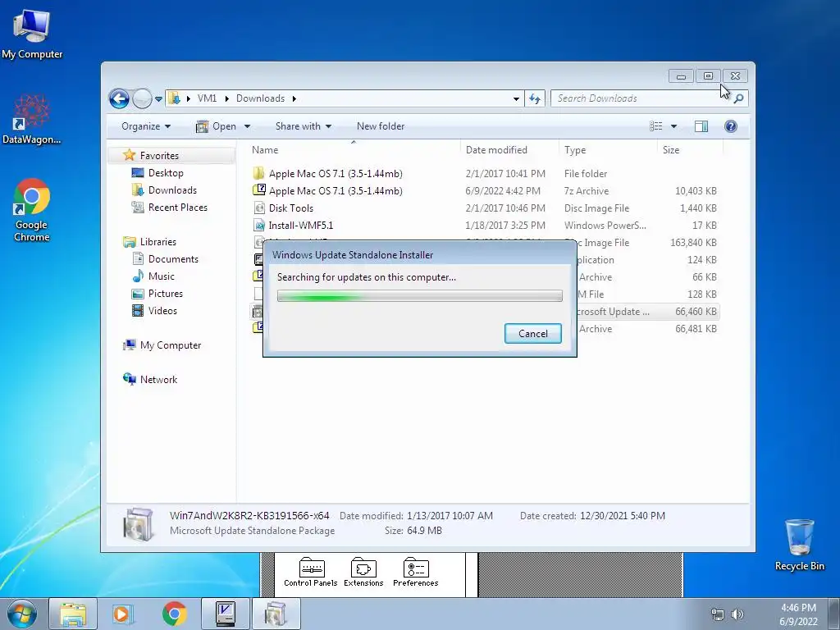The height and width of the screenshot is (630, 840).
Task: Open the taskbar clock showing 4:46 PM
Action: click(x=798, y=614)
